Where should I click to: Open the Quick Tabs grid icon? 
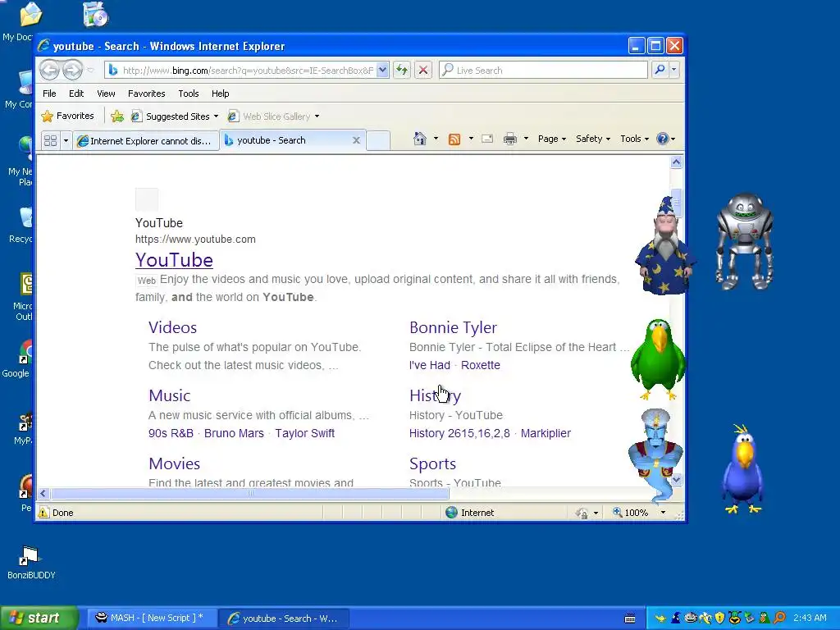pos(50,140)
